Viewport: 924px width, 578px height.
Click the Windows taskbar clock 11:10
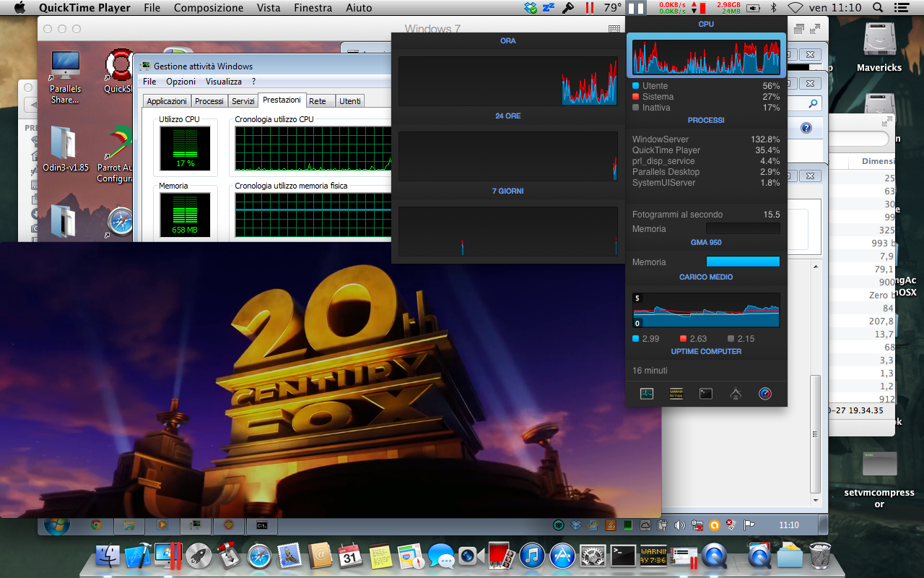pos(789,525)
